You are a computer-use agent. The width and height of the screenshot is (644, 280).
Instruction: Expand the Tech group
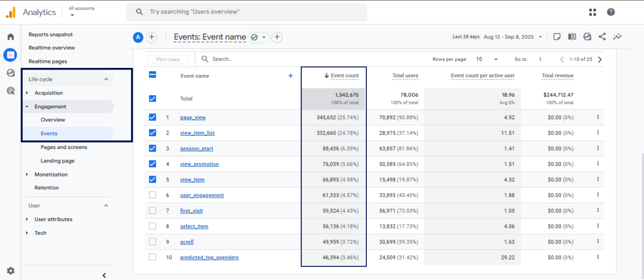tap(27, 233)
